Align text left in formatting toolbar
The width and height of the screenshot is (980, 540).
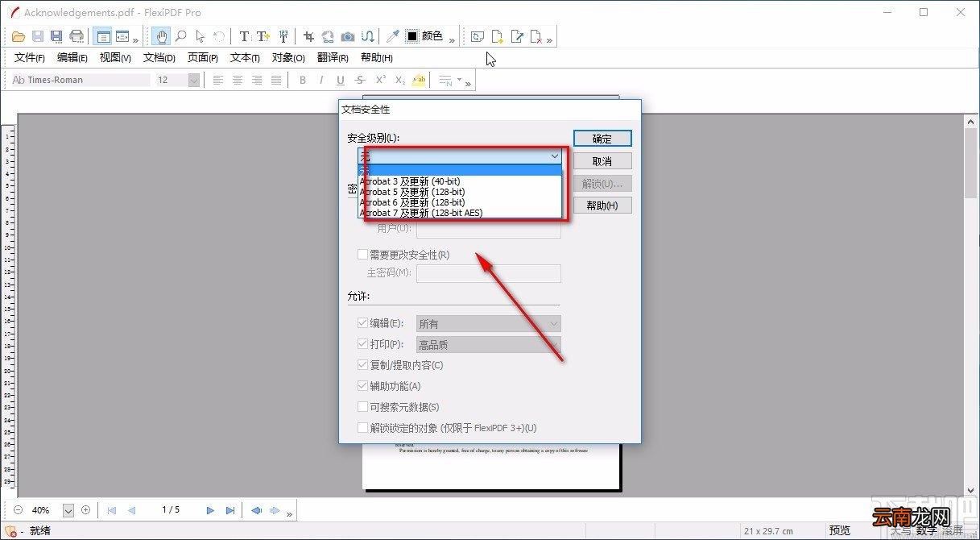(218, 80)
